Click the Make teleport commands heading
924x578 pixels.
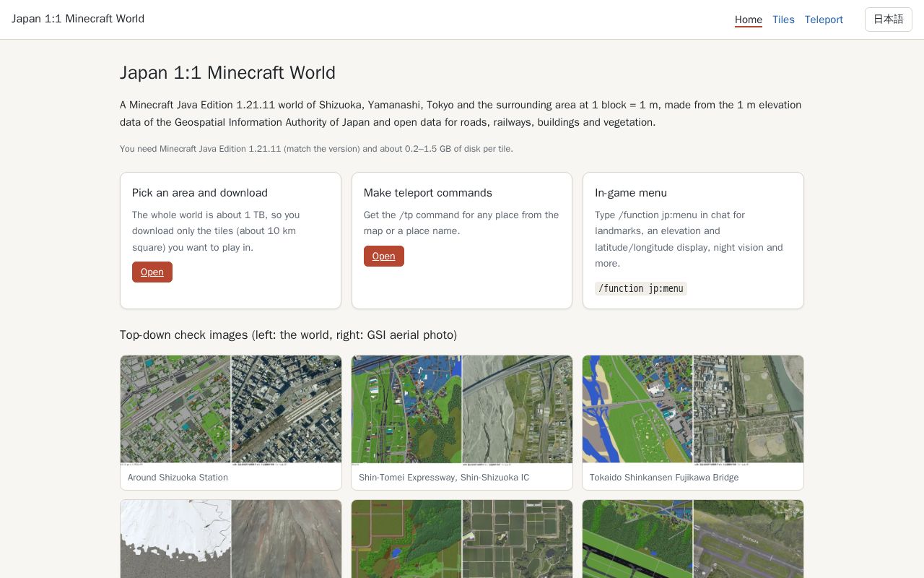click(428, 193)
